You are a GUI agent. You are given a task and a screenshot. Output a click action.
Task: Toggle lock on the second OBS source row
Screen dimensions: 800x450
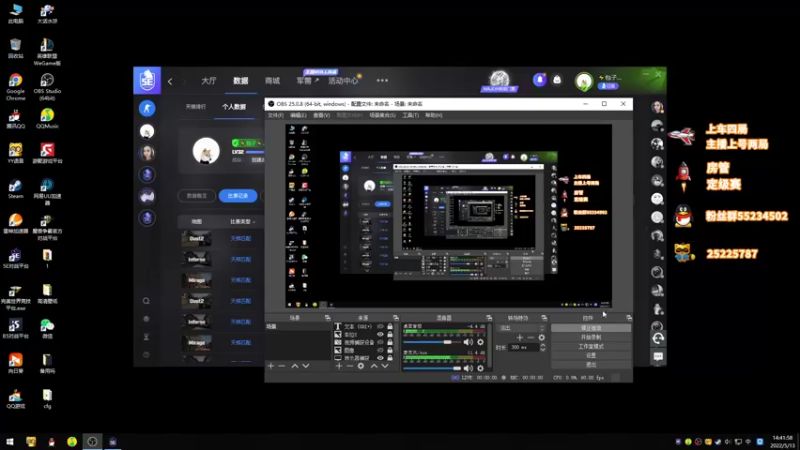[x=390, y=334]
